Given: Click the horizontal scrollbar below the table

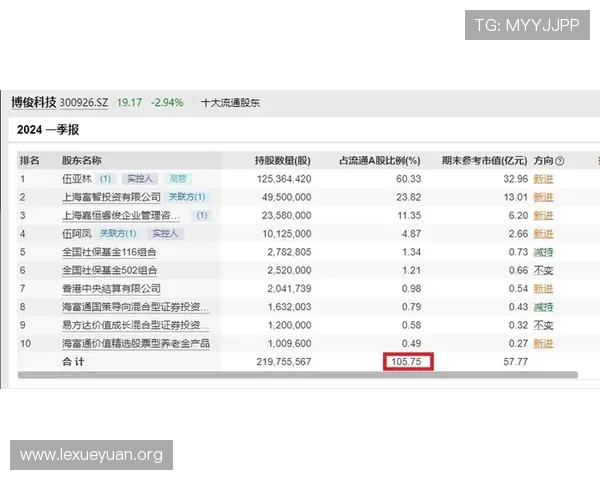Looking at the screenshot, I should 298,375.
